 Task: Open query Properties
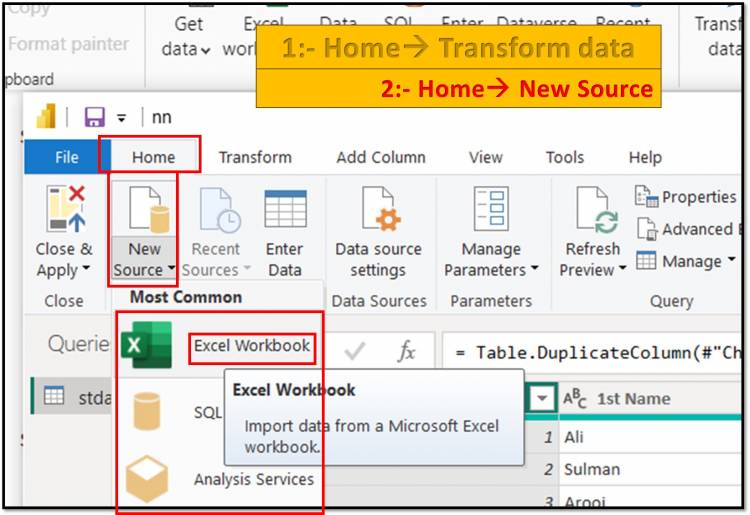click(x=685, y=197)
